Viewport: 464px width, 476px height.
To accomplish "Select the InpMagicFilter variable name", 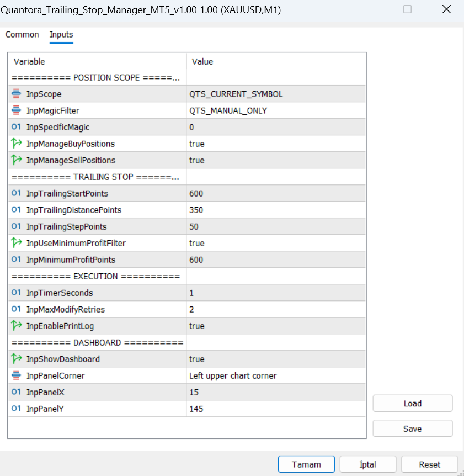I will coord(53,110).
